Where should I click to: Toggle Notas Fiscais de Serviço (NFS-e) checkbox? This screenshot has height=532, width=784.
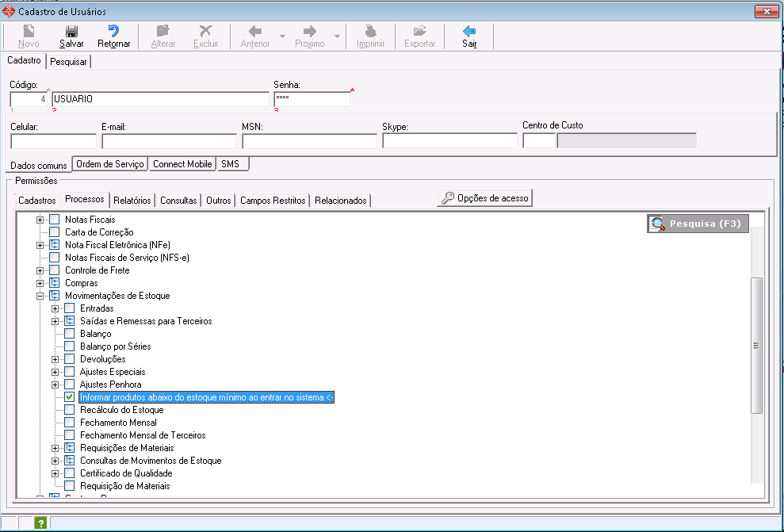(55, 258)
